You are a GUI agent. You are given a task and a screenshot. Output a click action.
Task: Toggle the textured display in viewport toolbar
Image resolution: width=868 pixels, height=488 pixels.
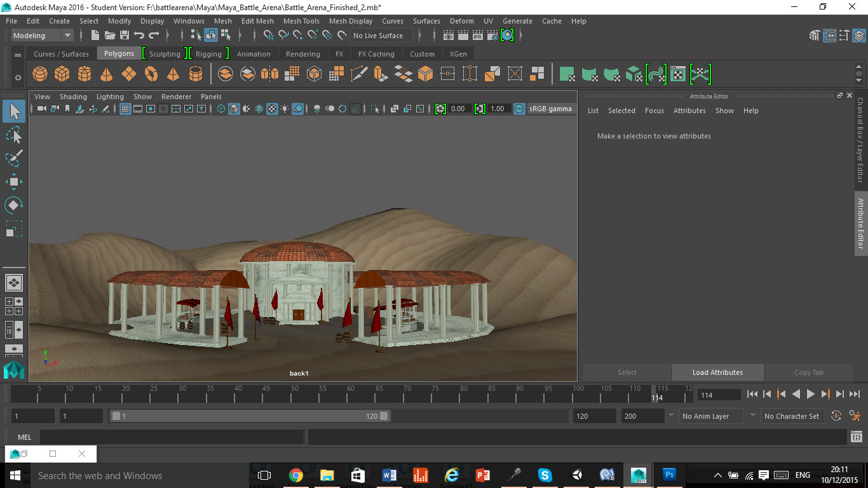click(272, 109)
